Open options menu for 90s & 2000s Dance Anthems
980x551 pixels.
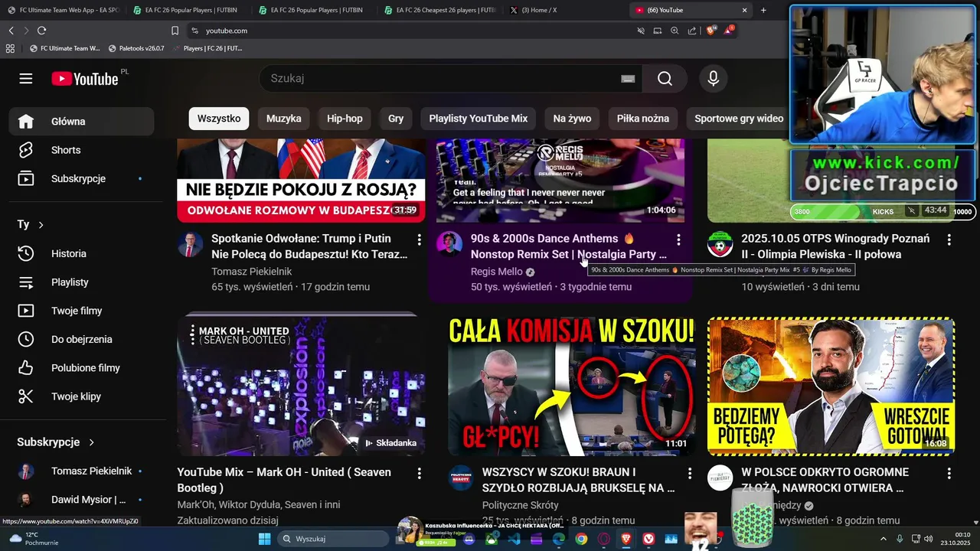click(678, 240)
